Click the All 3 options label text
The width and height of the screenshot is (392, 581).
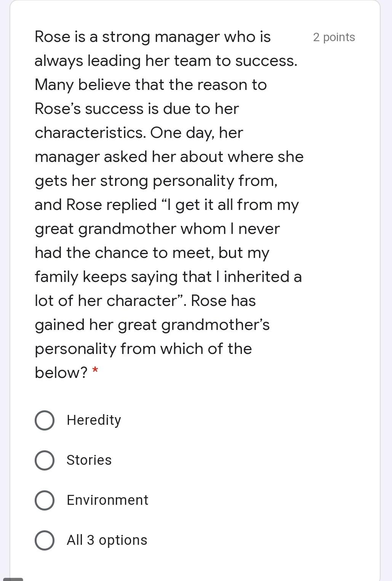[107, 540]
